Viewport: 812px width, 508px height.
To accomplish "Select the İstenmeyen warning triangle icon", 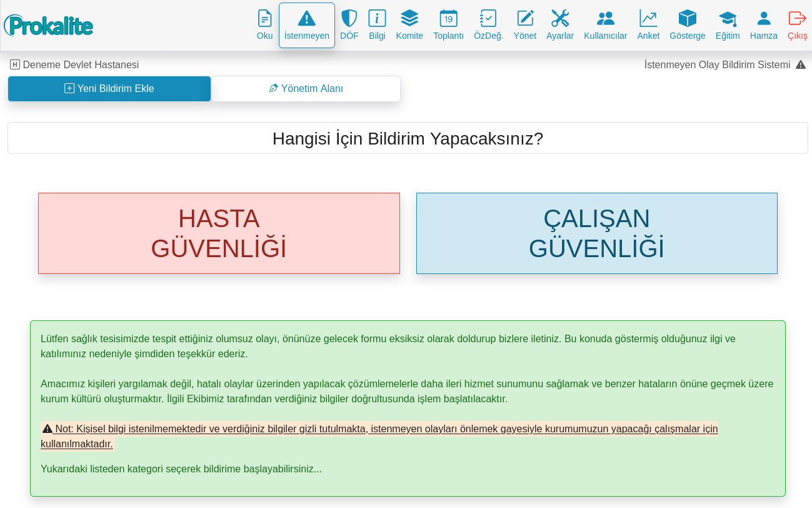I will (306, 18).
